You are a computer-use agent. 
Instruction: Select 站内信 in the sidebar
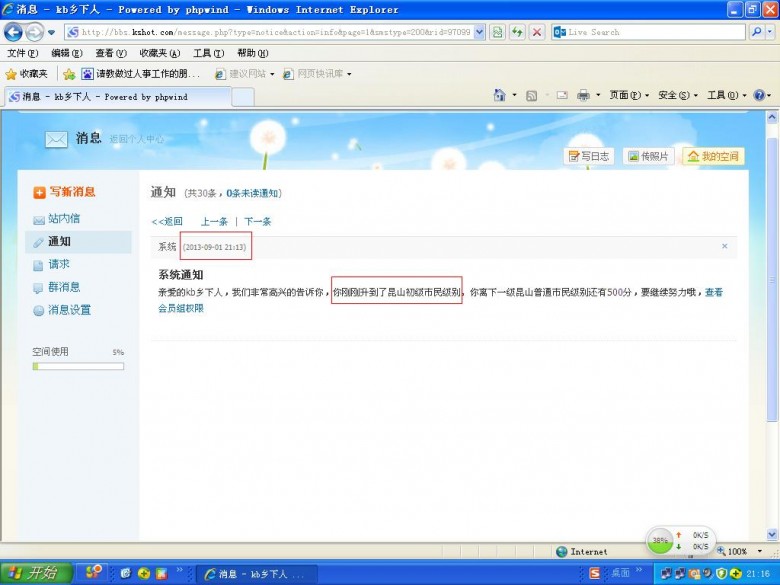tap(64, 218)
